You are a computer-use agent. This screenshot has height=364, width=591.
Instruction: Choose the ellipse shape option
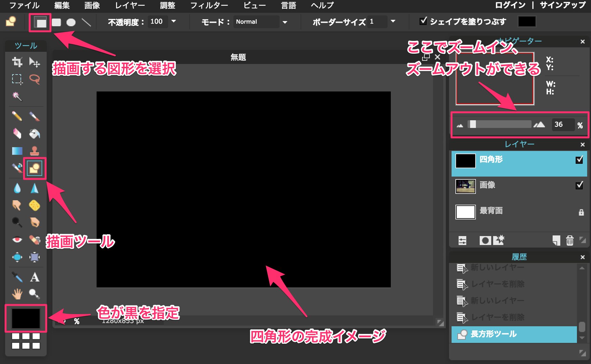[x=71, y=22]
